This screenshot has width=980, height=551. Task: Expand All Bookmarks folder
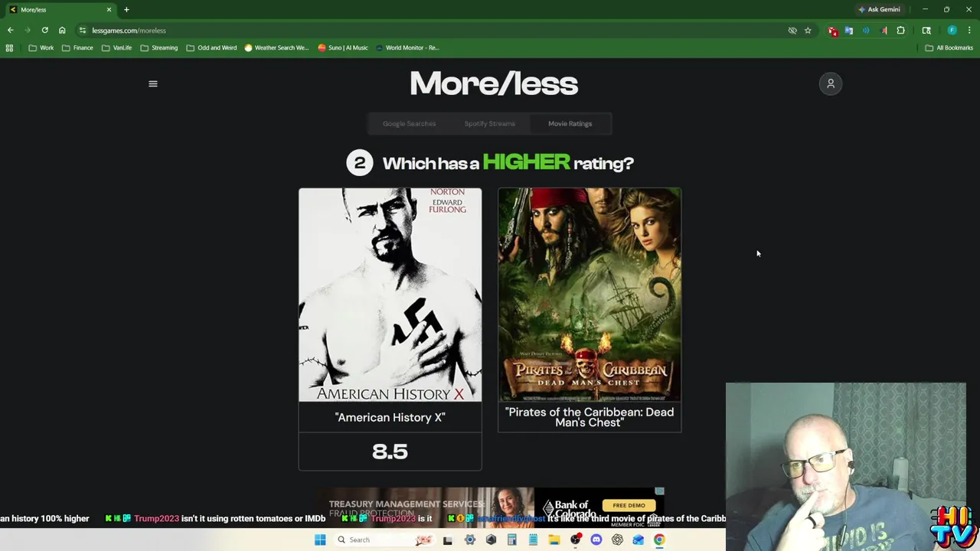tap(949, 47)
